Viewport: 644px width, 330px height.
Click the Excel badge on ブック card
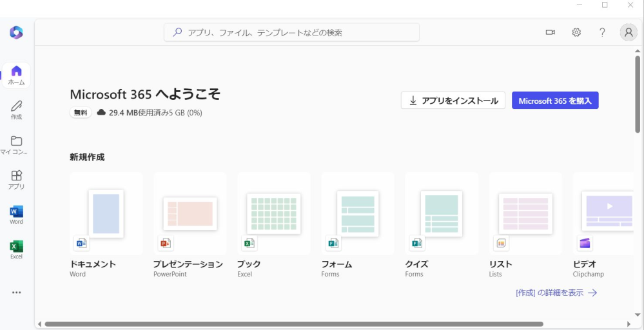[249, 244]
